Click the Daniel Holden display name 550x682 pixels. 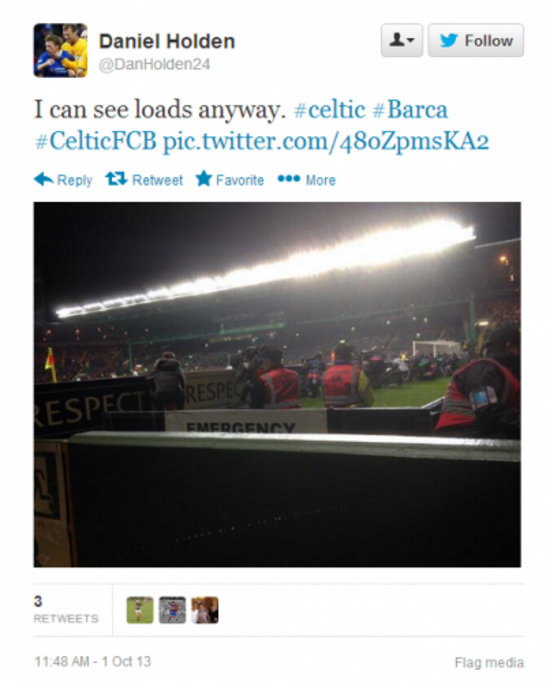tap(167, 41)
